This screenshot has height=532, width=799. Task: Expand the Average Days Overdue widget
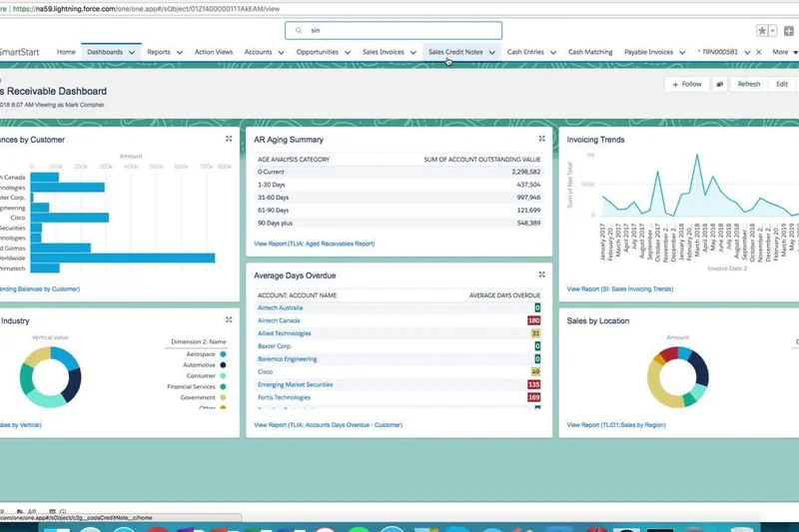coord(541,274)
